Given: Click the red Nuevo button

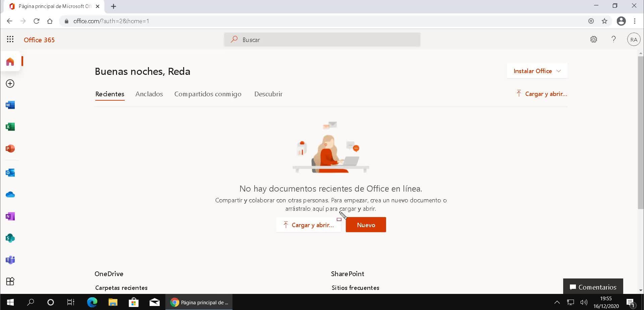Looking at the screenshot, I should 366,225.
